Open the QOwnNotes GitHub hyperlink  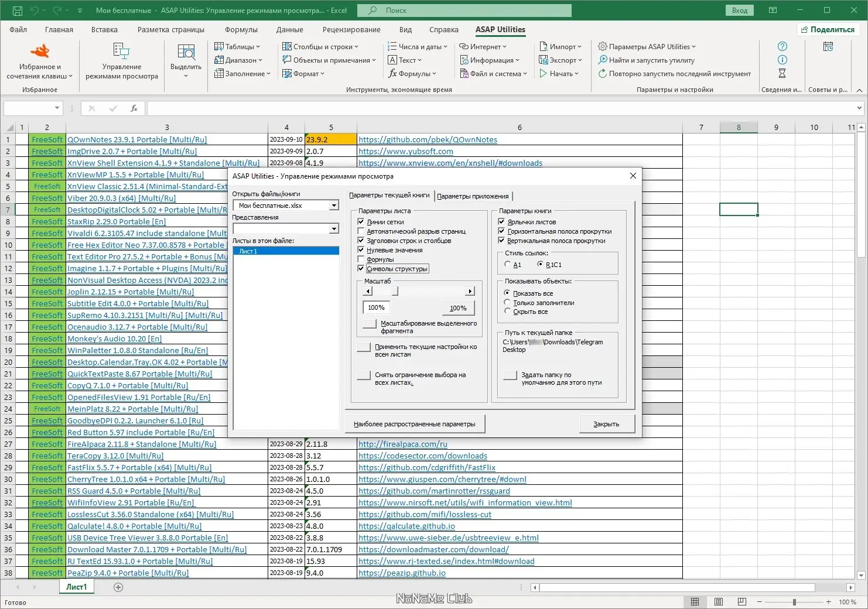click(428, 140)
